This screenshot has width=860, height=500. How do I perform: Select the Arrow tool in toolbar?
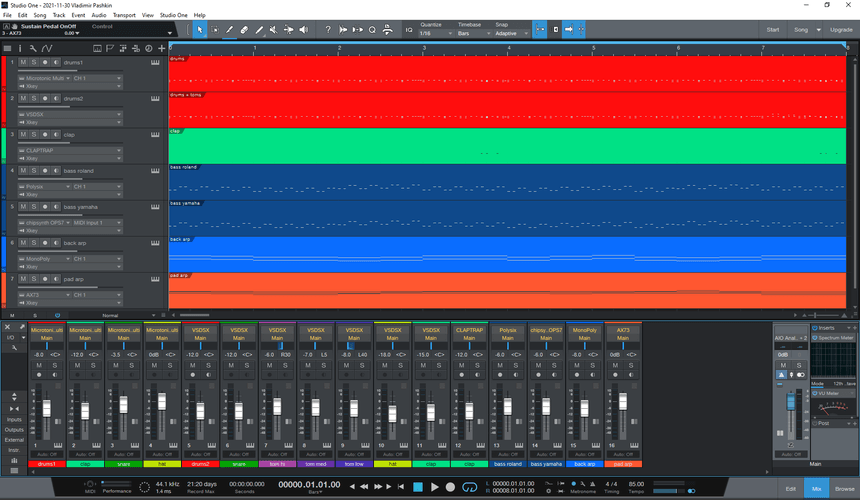pos(200,30)
